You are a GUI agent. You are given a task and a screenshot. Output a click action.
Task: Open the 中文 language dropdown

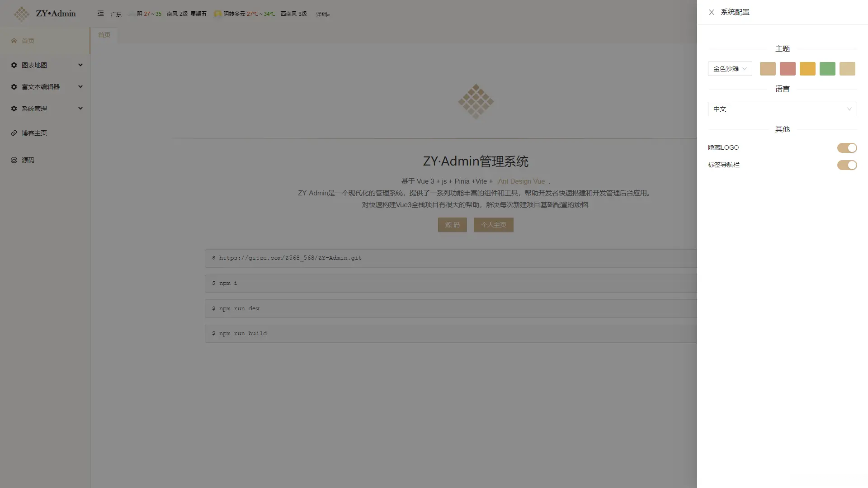(x=782, y=109)
